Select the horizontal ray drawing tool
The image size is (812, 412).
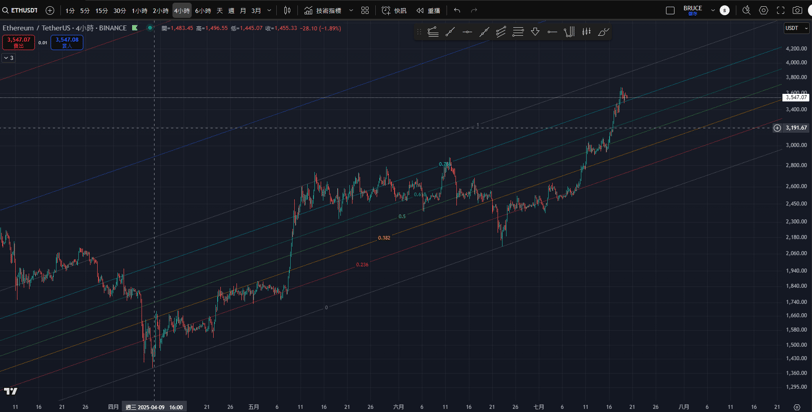click(552, 32)
